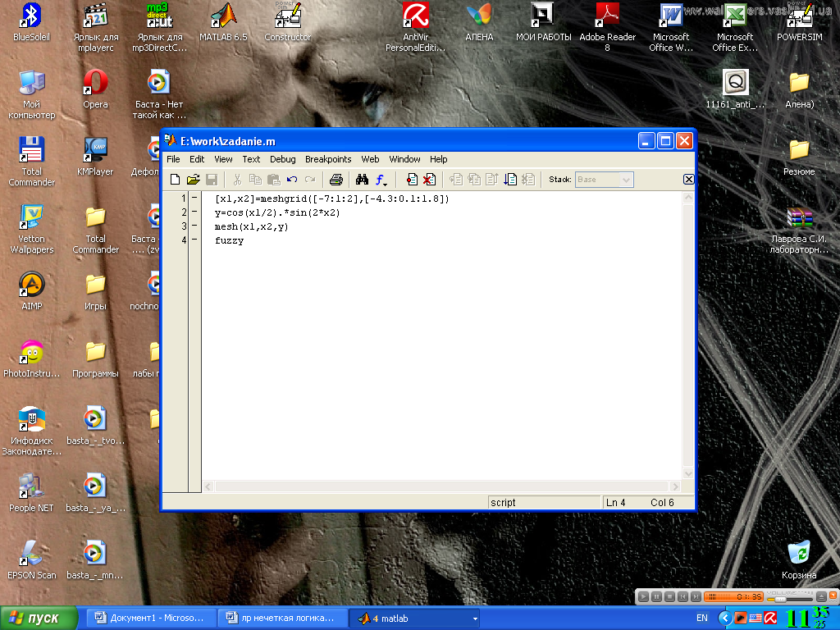The height and width of the screenshot is (630, 840).
Task: Click the mesh(x1,x2,y) code line
Action: (251, 227)
